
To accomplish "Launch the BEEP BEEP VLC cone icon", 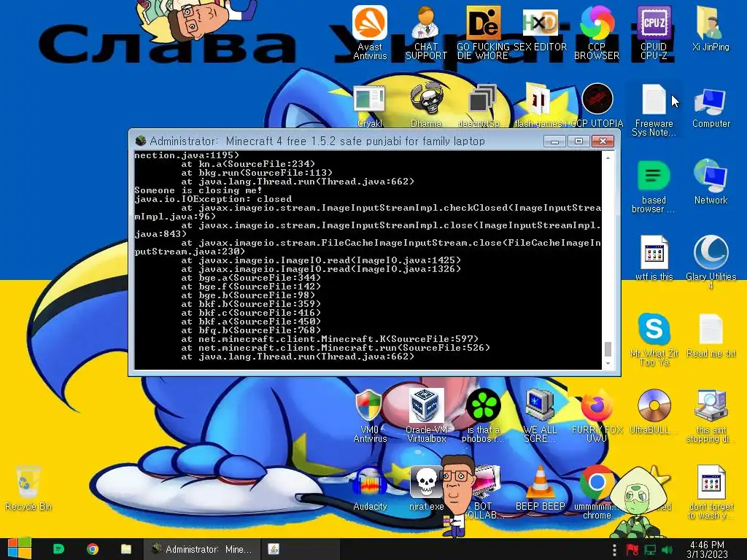I will [539, 489].
